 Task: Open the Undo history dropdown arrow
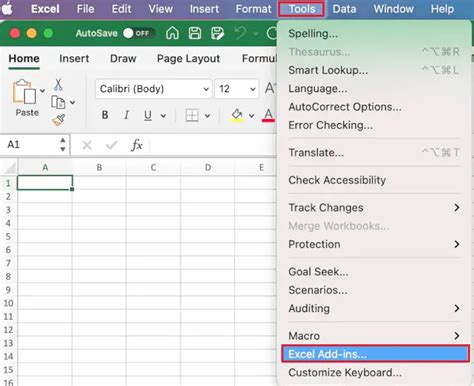(256, 33)
